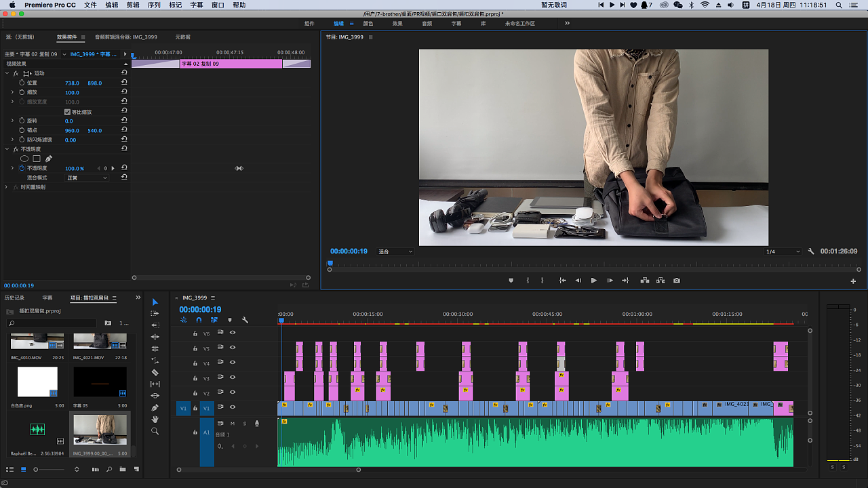This screenshot has height=488, width=868.
Task: Expand the Rotation parameter
Action: [x=12, y=121]
